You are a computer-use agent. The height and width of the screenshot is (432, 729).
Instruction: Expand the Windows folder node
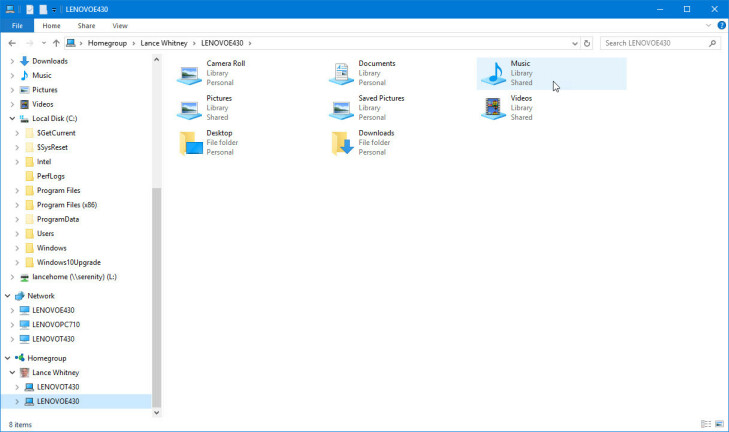click(x=17, y=248)
